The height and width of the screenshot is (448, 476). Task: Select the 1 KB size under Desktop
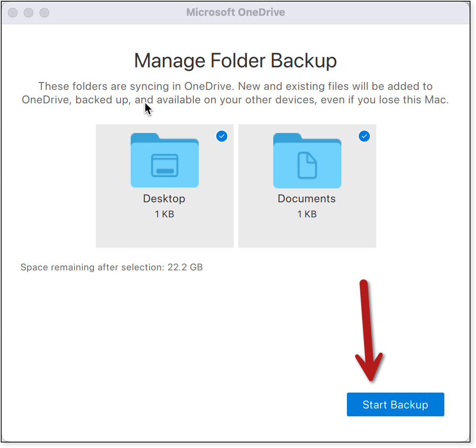(164, 214)
